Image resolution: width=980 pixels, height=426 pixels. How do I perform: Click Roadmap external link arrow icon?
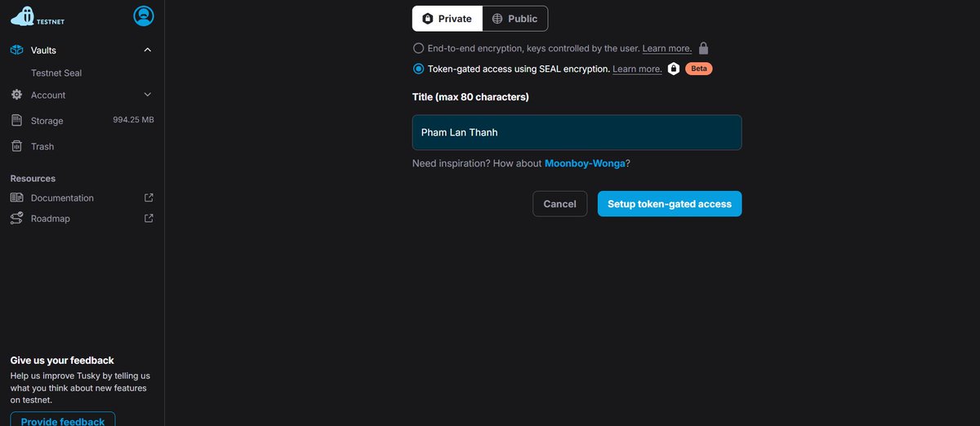(149, 219)
